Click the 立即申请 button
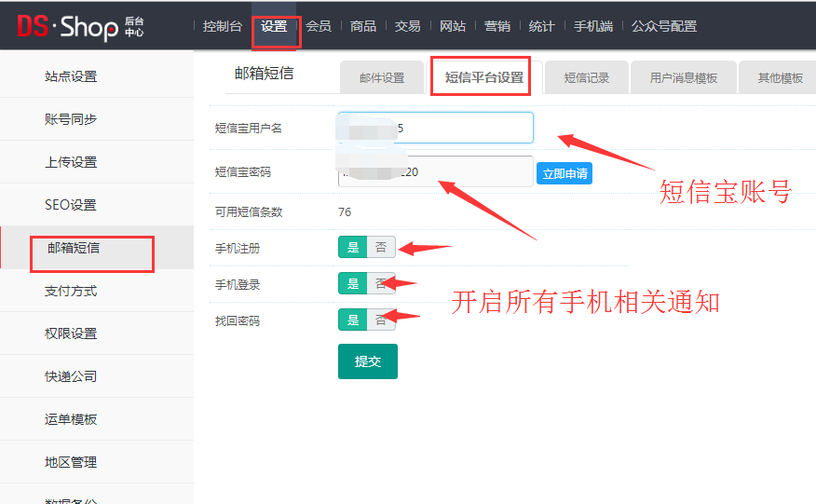 [x=564, y=173]
